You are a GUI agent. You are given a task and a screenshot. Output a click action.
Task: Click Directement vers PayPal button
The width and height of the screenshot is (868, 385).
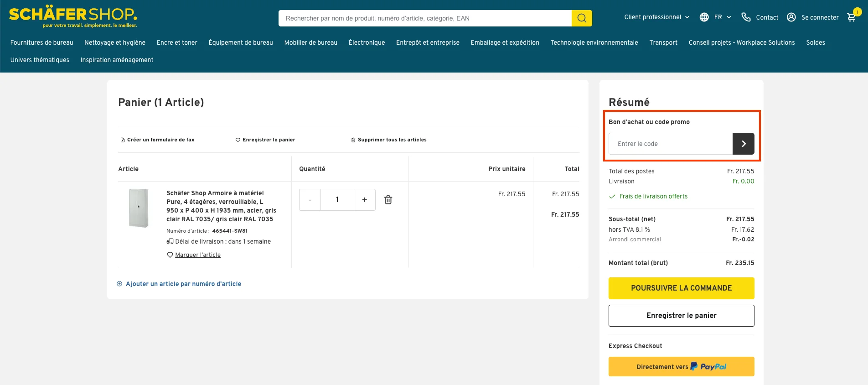click(x=682, y=367)
